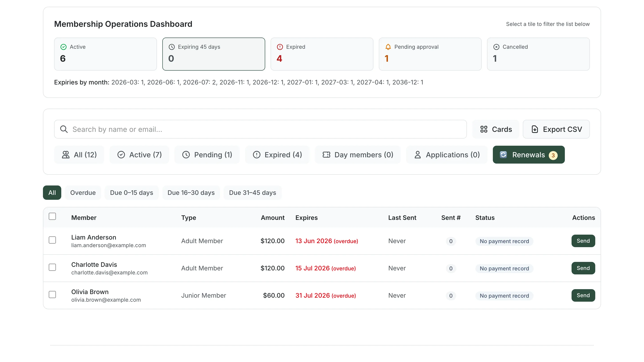The height and width of the screenshot is (362, 644).
Task: Check the box for Liam Anderson
Action: (52, 240)
